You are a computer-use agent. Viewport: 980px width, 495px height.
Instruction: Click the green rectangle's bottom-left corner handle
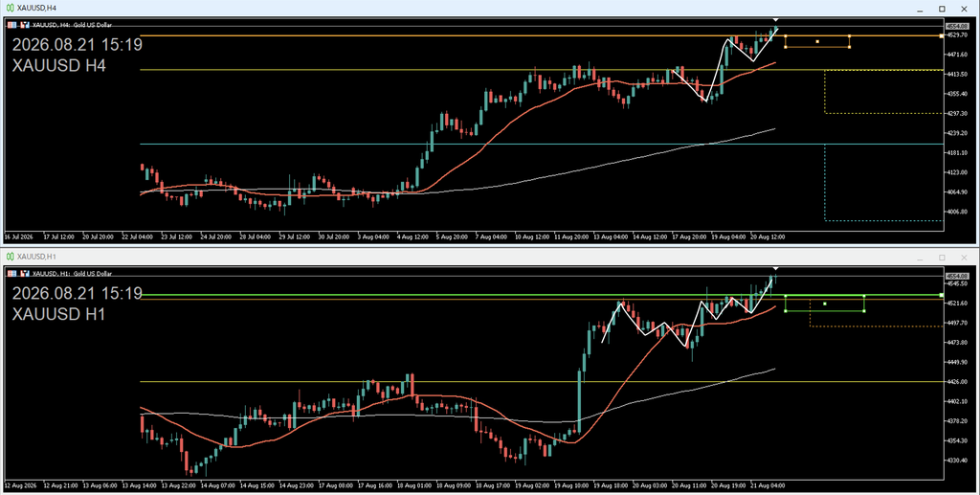(785, 310)
